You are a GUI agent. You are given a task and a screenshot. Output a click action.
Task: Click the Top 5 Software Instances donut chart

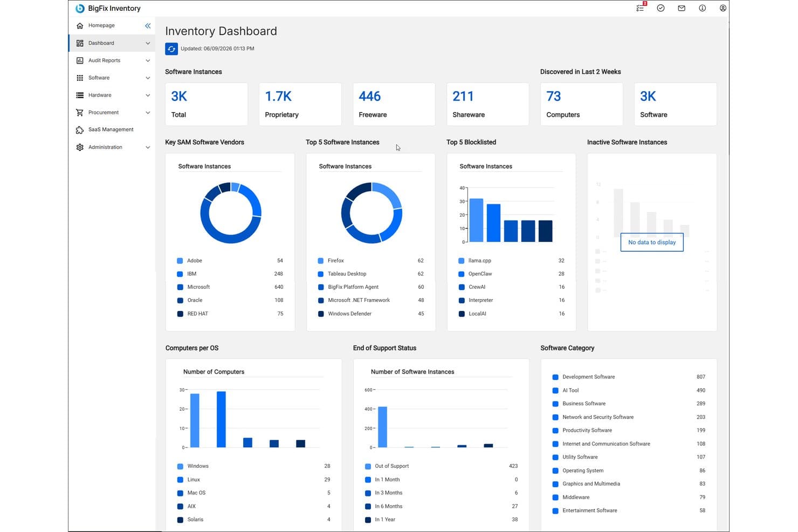click(372, 213)
